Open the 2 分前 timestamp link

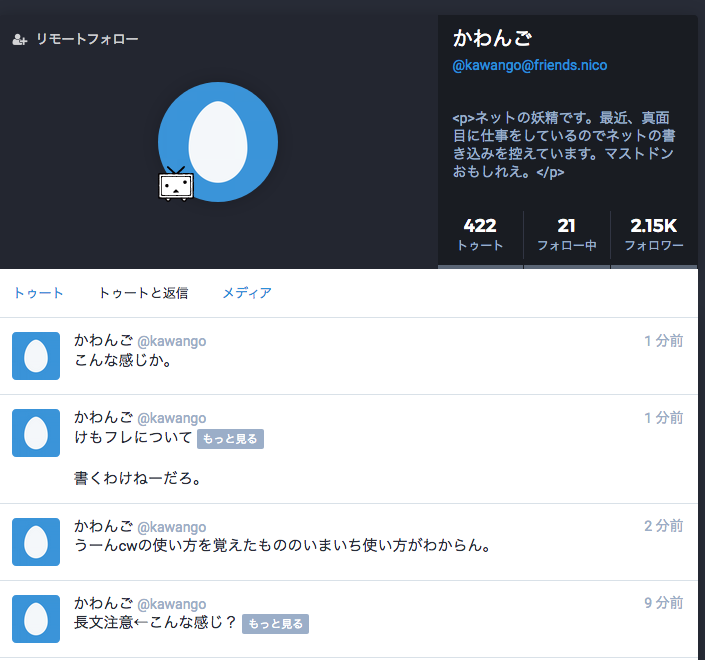[663, 526]
